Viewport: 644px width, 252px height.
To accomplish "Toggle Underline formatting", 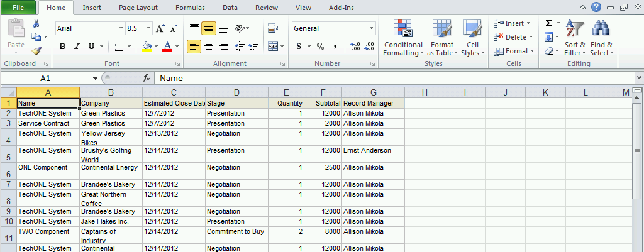I will pos(91,47).
